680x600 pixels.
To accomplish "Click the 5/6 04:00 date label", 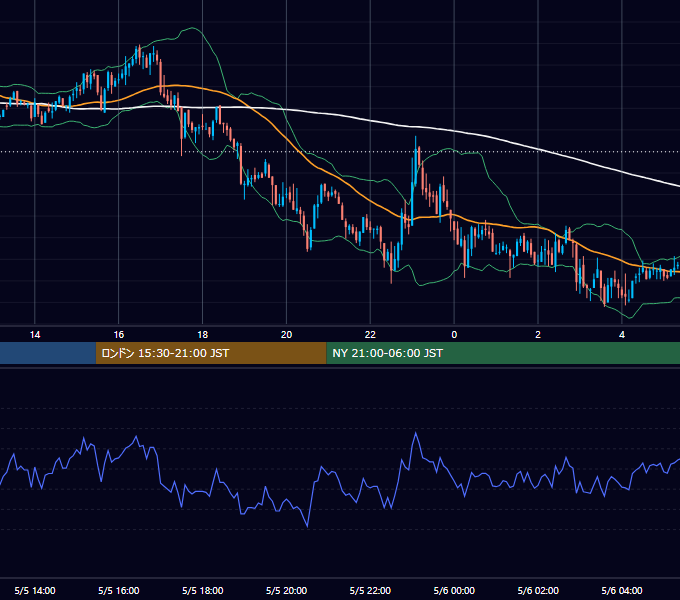I will tap(622, 590).
